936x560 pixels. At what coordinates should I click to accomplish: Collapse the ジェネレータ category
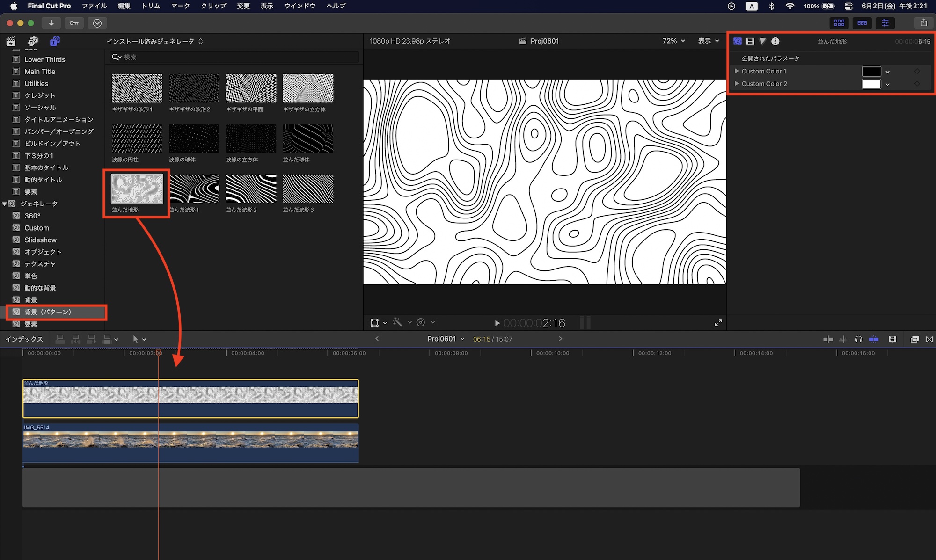(5, 204)
